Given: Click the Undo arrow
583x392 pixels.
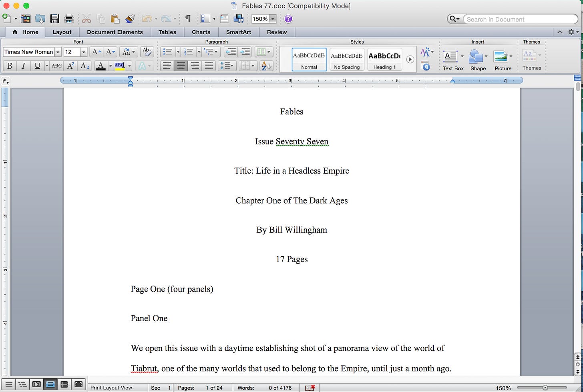Looking at the screenshot, I should pos(147,19).
